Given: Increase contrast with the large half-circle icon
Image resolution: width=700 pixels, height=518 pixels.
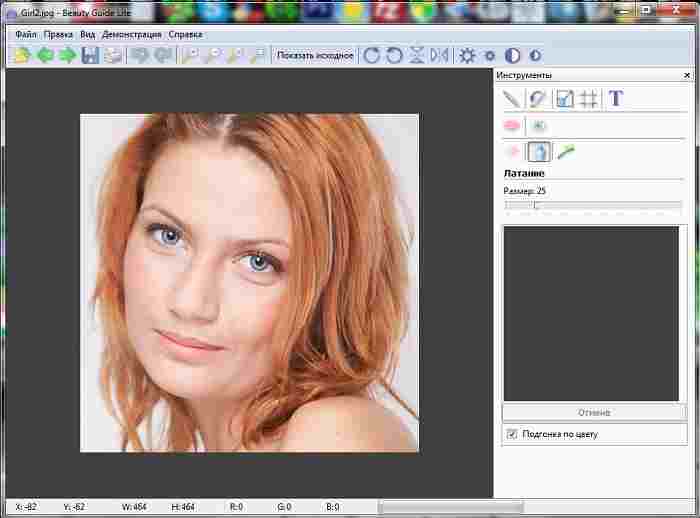Looking at the screenshot, I should [x=512, y=55].
